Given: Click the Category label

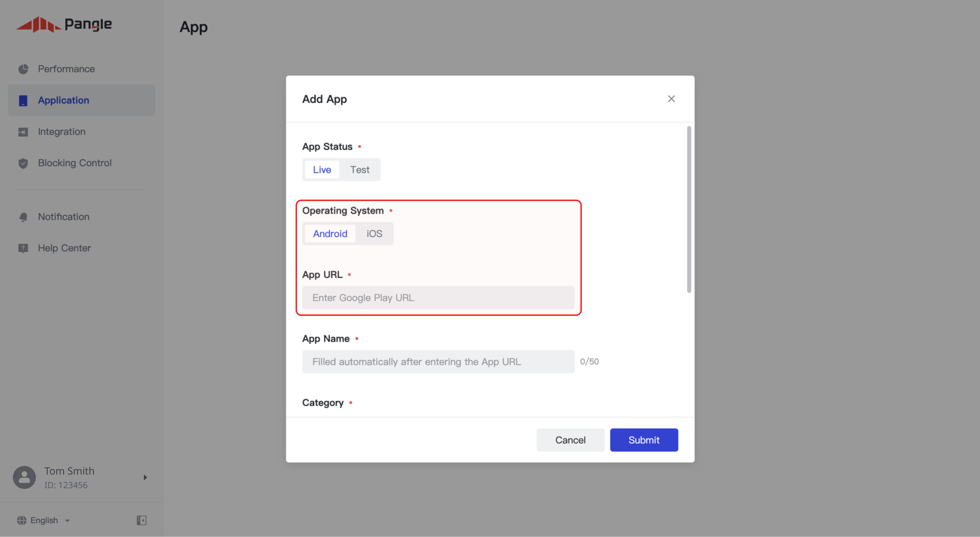Looking at the screenshot, I should pos(322,403).
